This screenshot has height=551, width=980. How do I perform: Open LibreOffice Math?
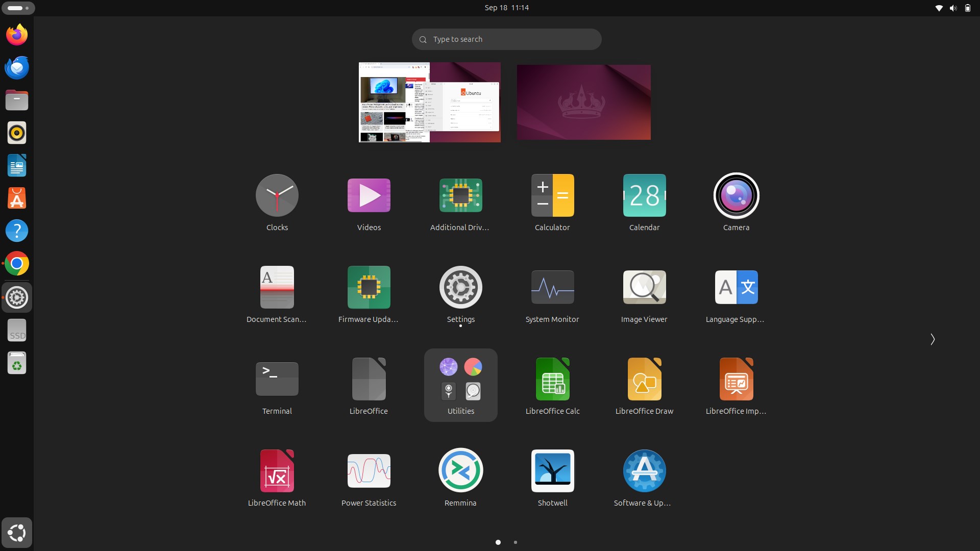[x=277, y=478]
